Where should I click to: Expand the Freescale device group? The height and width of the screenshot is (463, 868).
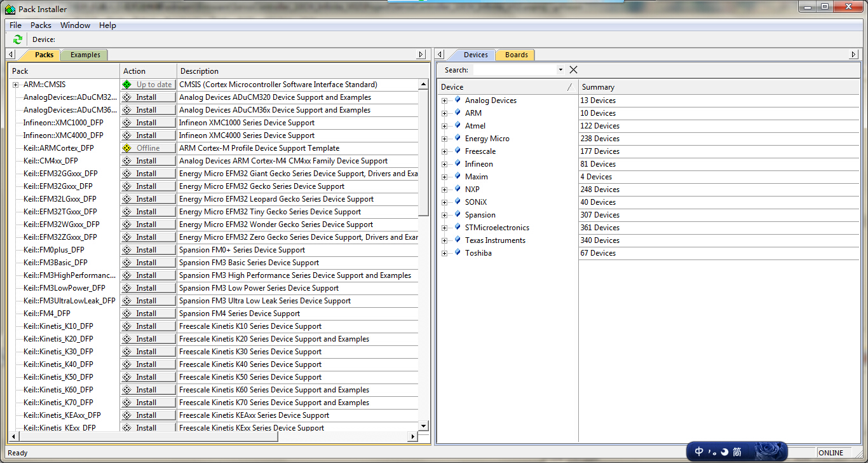point(445,151)
